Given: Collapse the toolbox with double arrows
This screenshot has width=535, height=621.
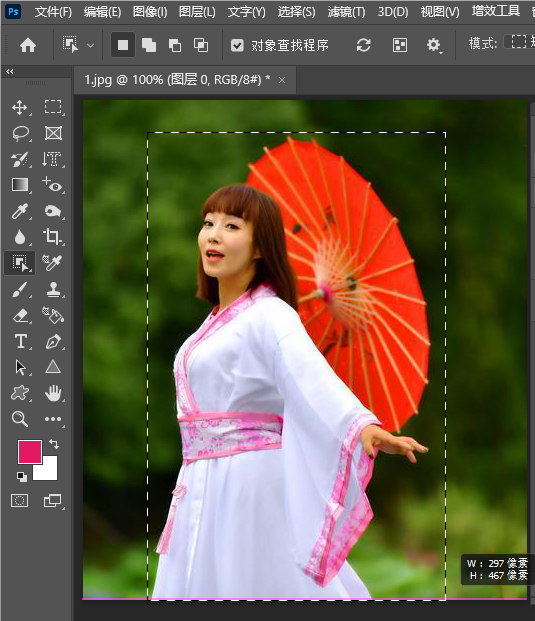Looking at the screenshot, I should coord(10,71).
